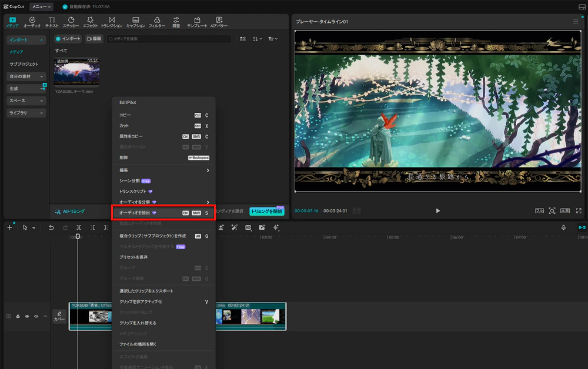The height and width of the screenshot is (369, 588).
Task: Expand the 自分の素材 section
Action: [x=26, y=76]
